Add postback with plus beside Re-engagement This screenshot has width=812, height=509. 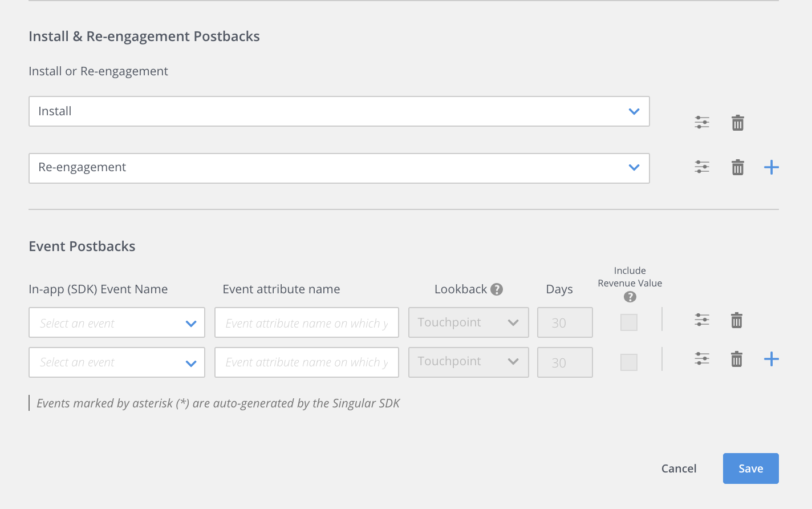772,167
